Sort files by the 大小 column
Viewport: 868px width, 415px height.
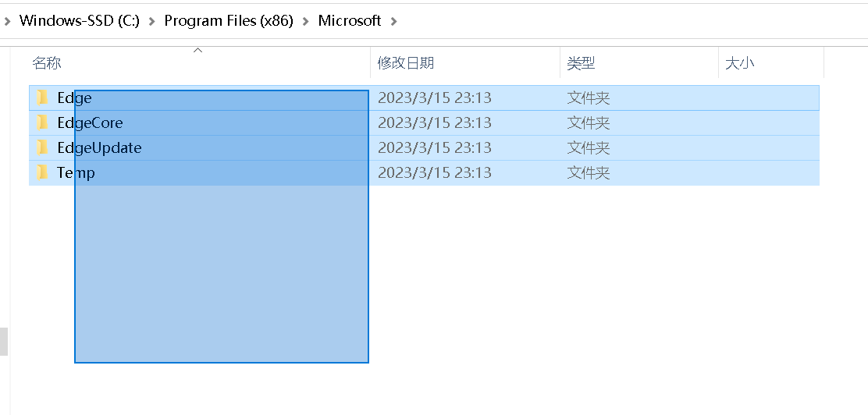pyautogui.click(x=739, y=64)
